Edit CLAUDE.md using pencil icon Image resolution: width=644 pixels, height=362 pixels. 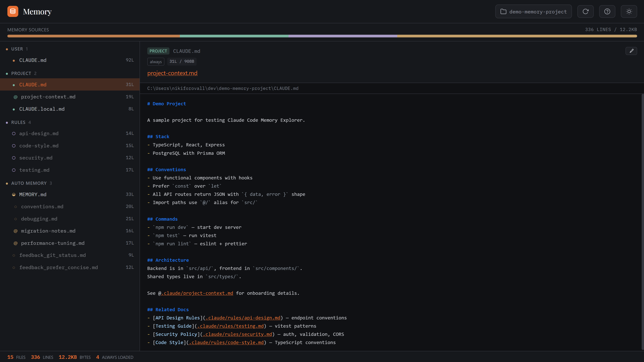pyautogui.click(x=632, y=51)
